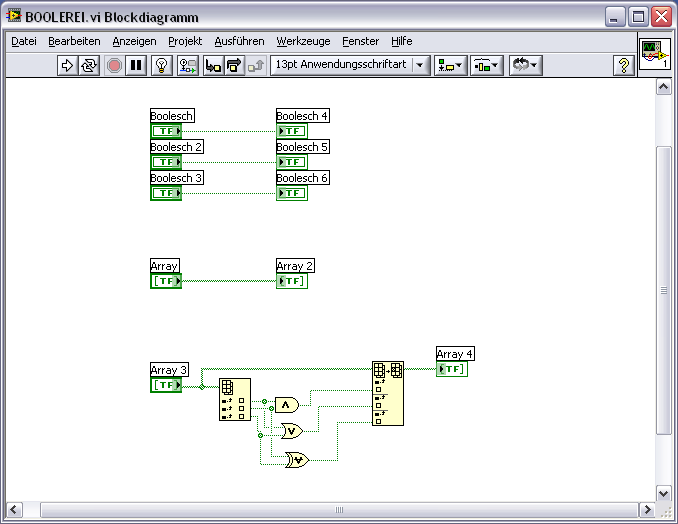The image size is (678, 524).
Task: Open the context help question mark
Action: click(x=624, y=65)
